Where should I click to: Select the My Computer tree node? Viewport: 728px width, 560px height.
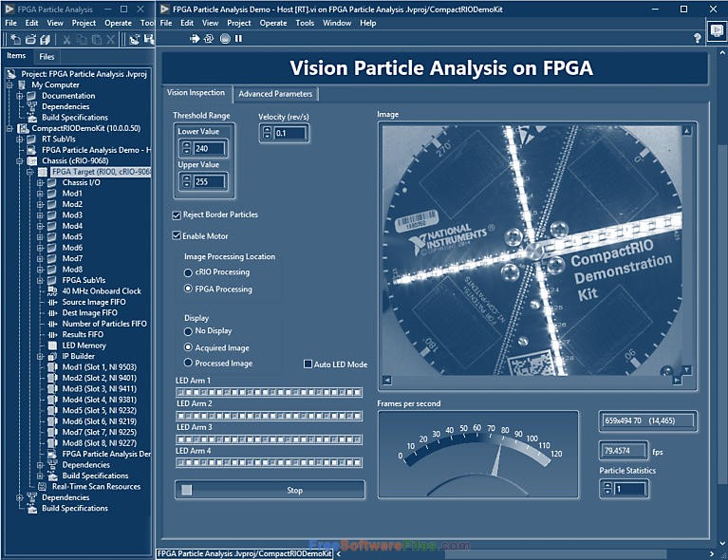tap(55, 85)
